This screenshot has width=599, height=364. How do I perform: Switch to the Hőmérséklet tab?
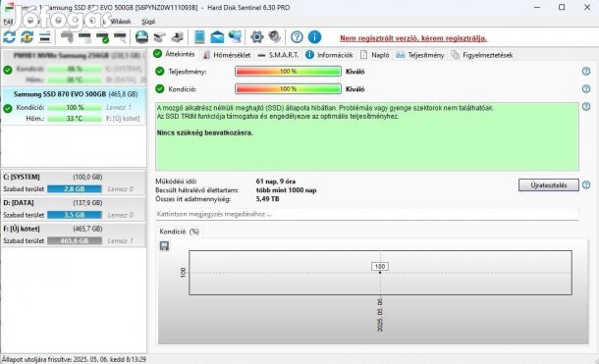pos(227,55)
